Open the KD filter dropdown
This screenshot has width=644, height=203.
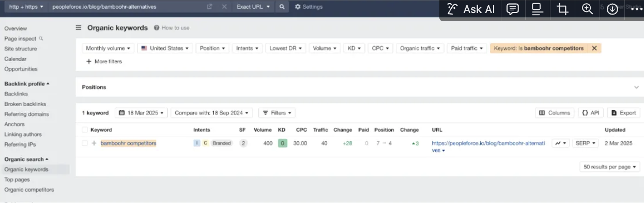354,48
